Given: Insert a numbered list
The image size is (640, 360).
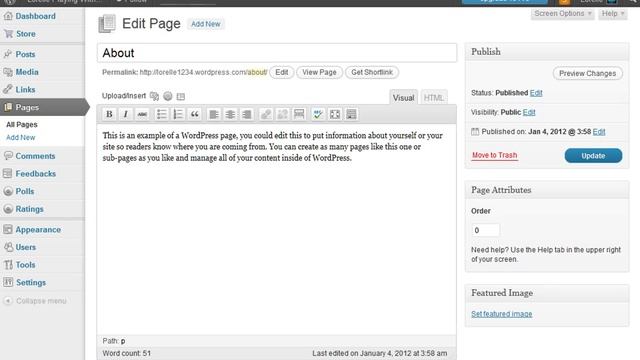Looking at the screenshot, I should pos(178,114).
